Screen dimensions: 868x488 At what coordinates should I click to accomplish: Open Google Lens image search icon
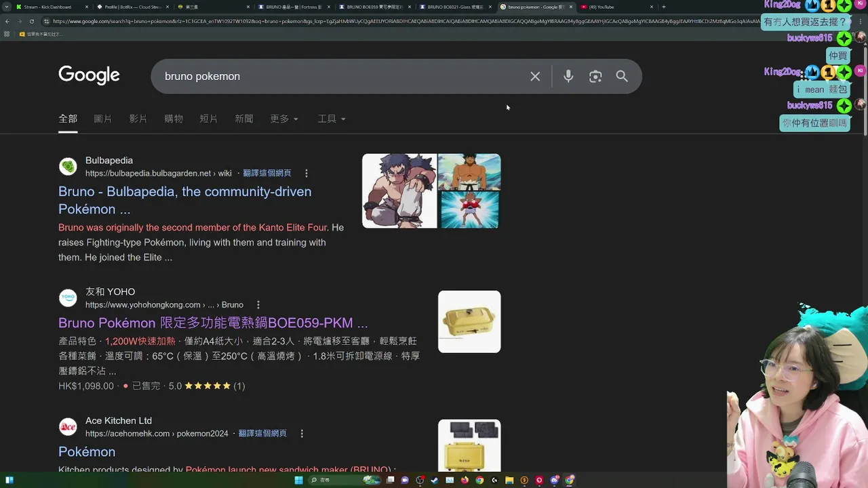[595, 77]
